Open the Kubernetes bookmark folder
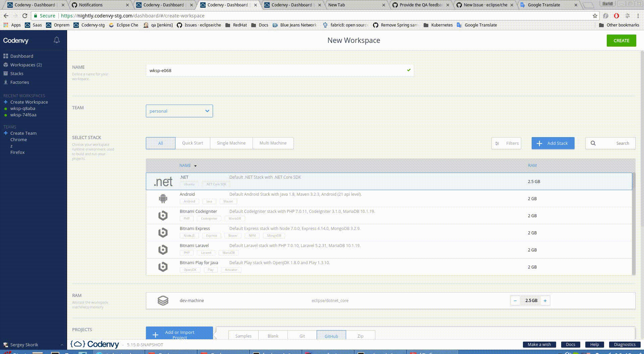 tap(438, 25)
